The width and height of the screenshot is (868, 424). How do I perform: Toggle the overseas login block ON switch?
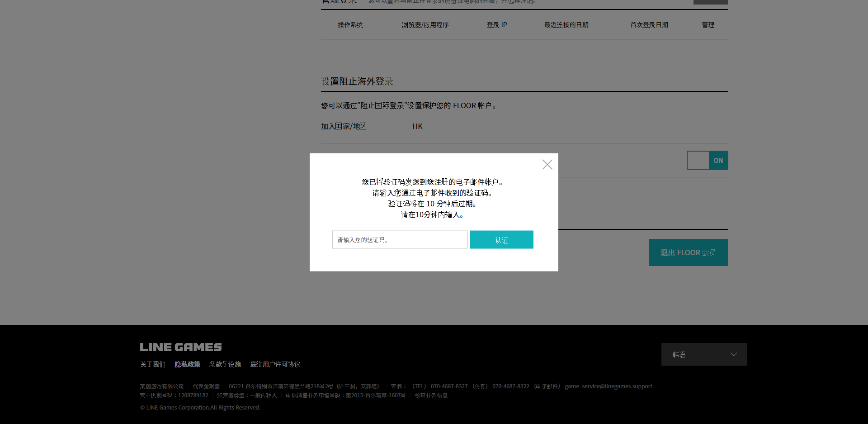tap(708, 160)
